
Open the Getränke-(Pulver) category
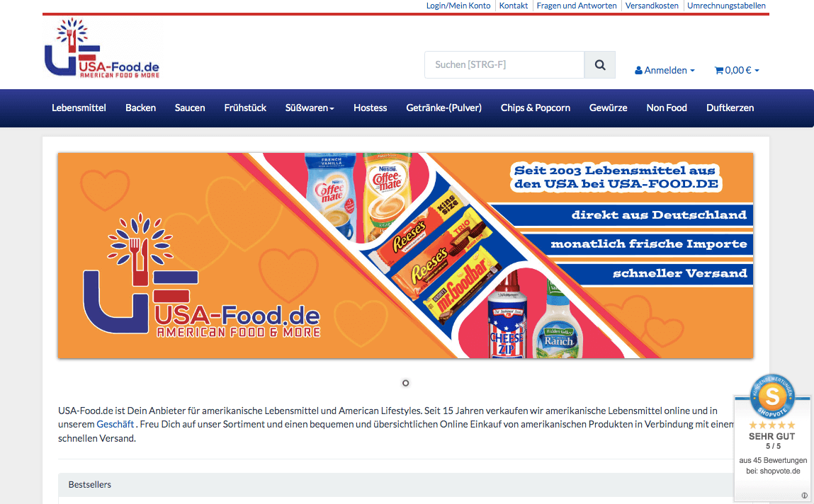click(x=444, y=108)
